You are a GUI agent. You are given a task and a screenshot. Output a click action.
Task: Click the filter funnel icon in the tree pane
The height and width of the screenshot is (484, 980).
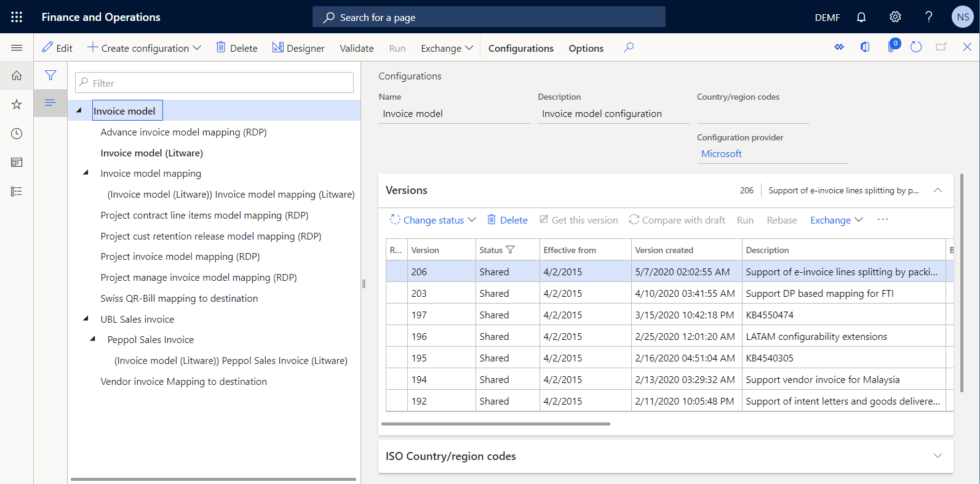50,76
